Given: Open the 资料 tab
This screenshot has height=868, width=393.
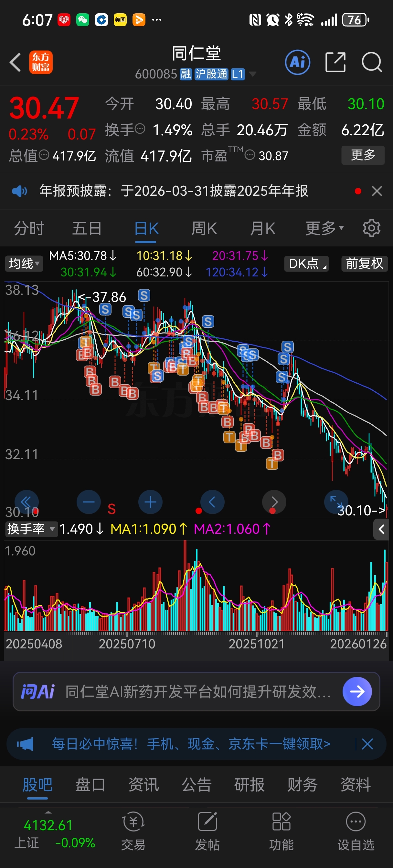Looking at the screenshot, I should click(x=355, y=784).
